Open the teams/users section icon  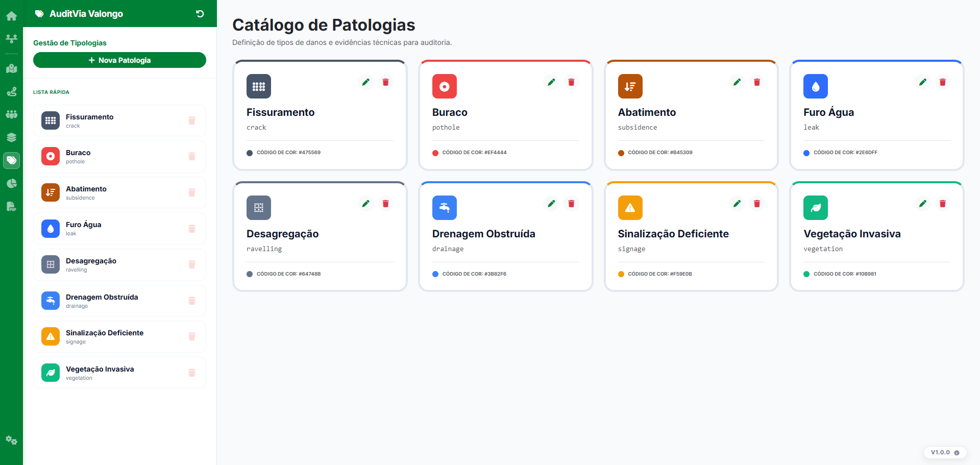coord(11,114)
